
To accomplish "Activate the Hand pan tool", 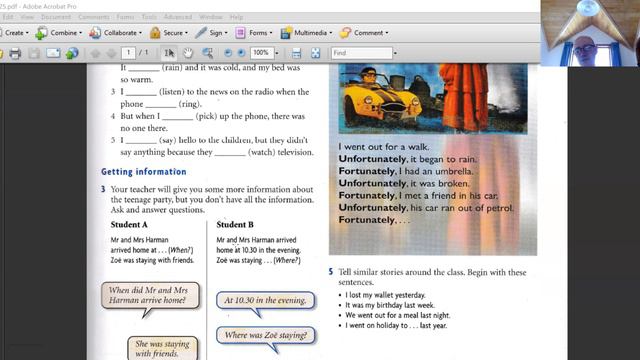I will (x=188, y=53).
